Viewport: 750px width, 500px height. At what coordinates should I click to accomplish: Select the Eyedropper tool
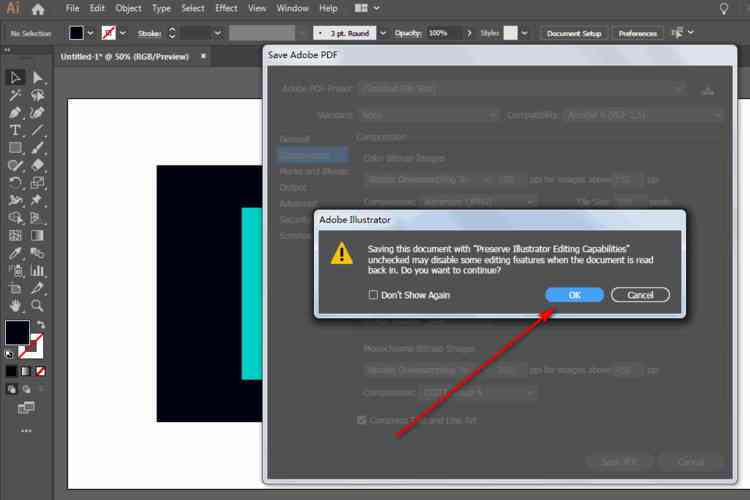[x=15, y=253]
